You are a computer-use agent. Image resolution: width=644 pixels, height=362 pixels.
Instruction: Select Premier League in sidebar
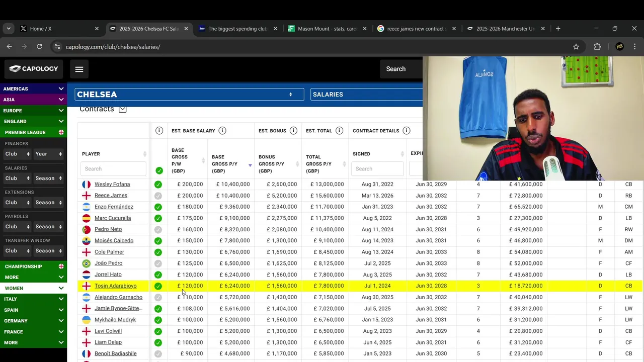pos(25,132)
